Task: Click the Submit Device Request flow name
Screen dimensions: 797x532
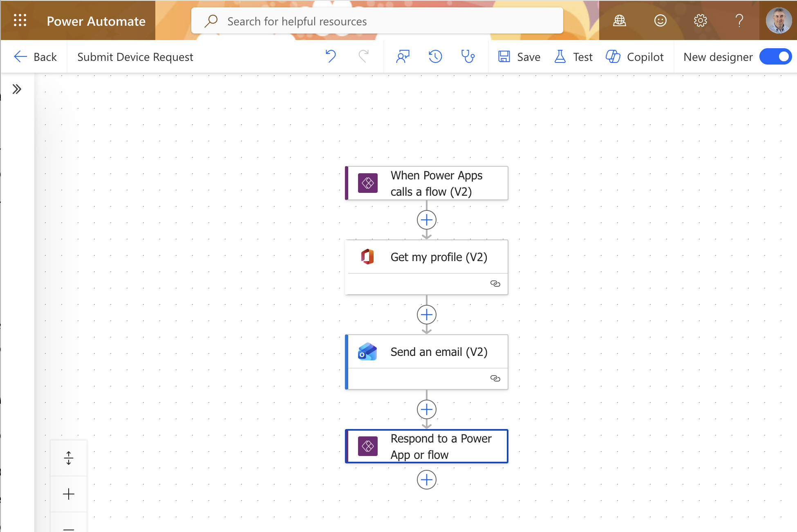Action: click(135, 57)
